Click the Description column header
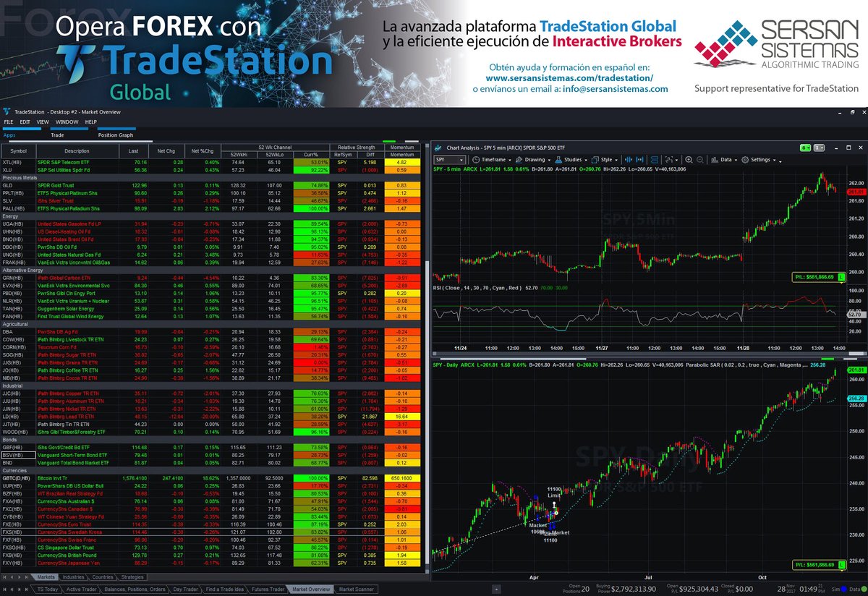 click(x=77, y=150)
